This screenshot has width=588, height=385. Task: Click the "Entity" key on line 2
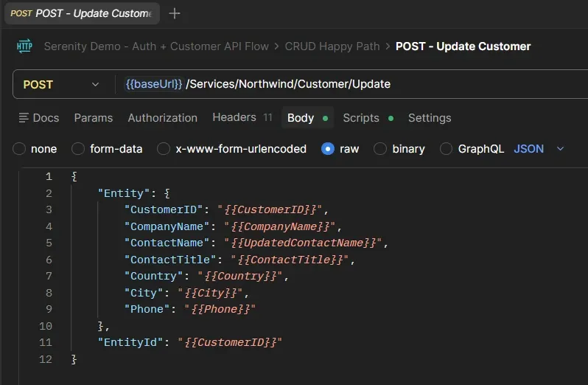click(124, 193)
